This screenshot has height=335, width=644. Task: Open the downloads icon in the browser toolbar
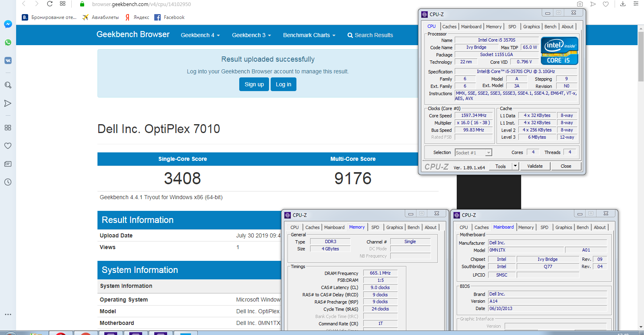coord(623,4)
